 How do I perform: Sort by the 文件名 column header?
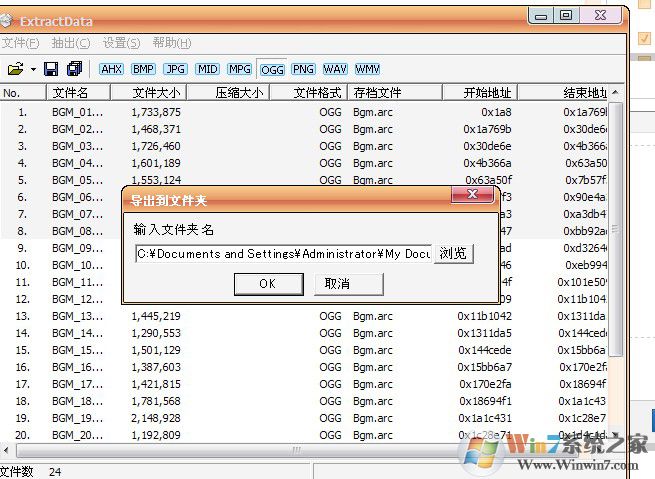tap(78, 92)
